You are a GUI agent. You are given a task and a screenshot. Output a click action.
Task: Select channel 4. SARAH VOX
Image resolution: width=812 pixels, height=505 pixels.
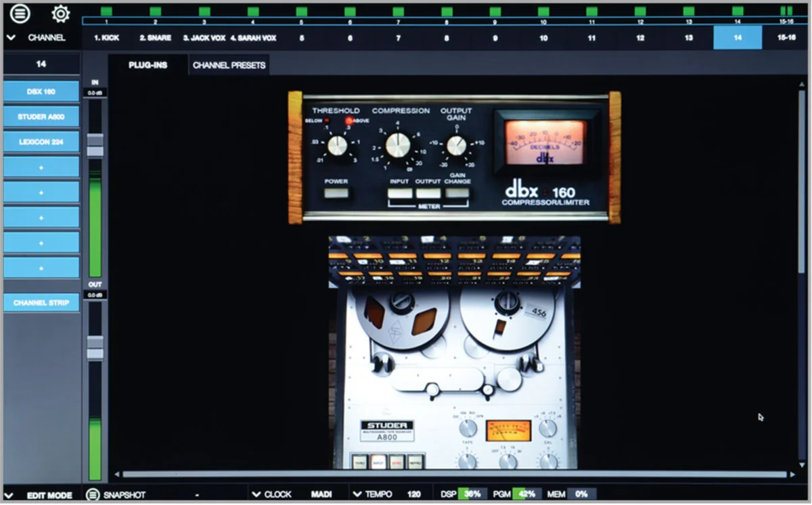coord(253,38)
